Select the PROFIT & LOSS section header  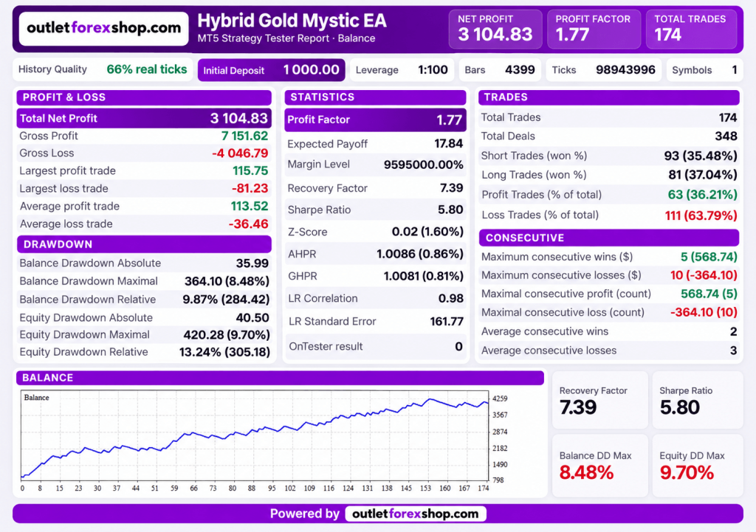pos(144,97)
